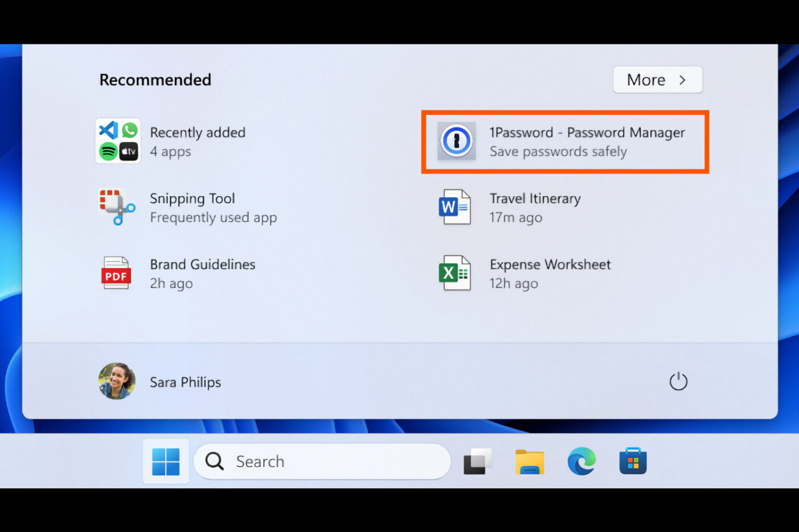Select the Expense Worksheet file title
This screenshot has width=799, height=532.
pyautogui.click(x=550, y=265)
